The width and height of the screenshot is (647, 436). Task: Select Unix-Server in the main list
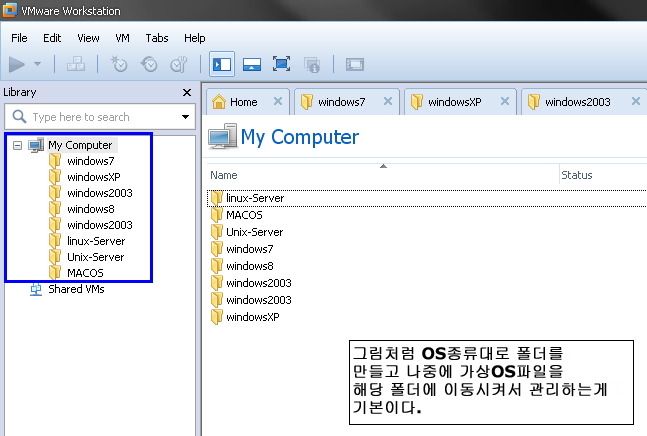(x=255, y=232)
